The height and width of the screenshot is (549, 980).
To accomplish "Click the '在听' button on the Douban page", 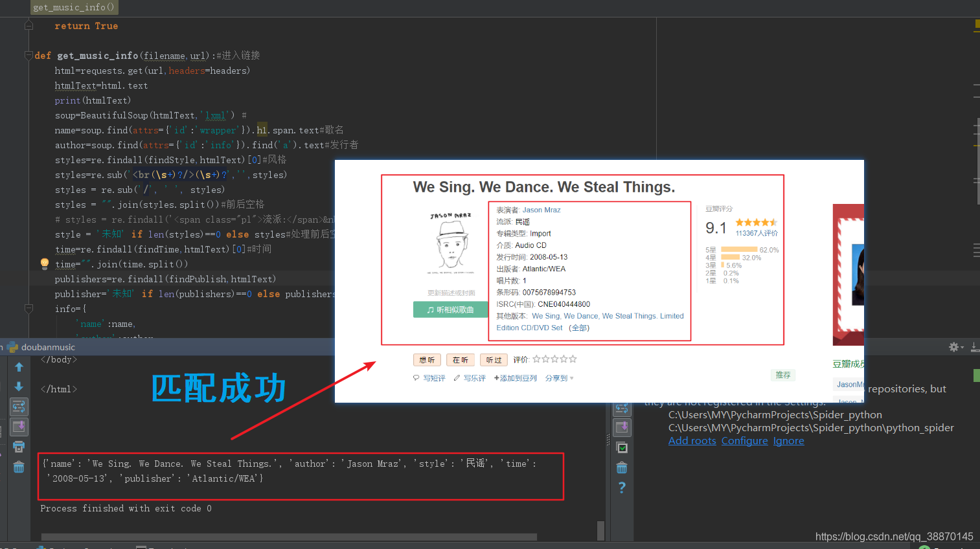I will coord(461,360).
